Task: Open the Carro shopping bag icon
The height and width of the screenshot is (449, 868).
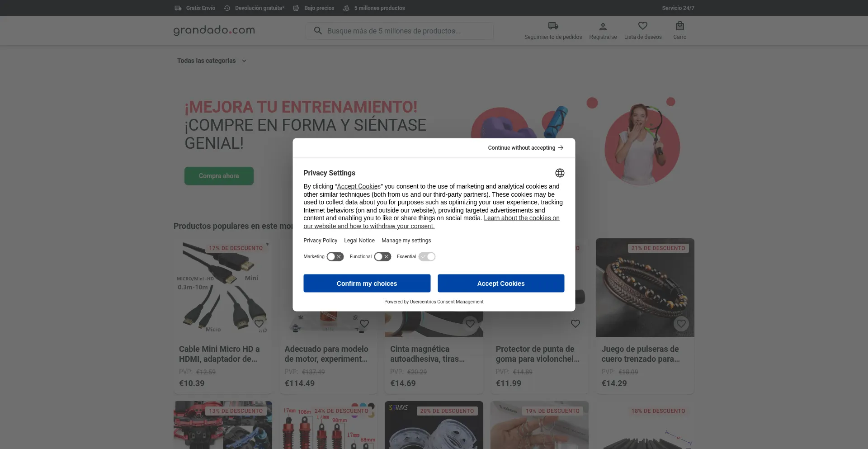Action: point(679,26)
